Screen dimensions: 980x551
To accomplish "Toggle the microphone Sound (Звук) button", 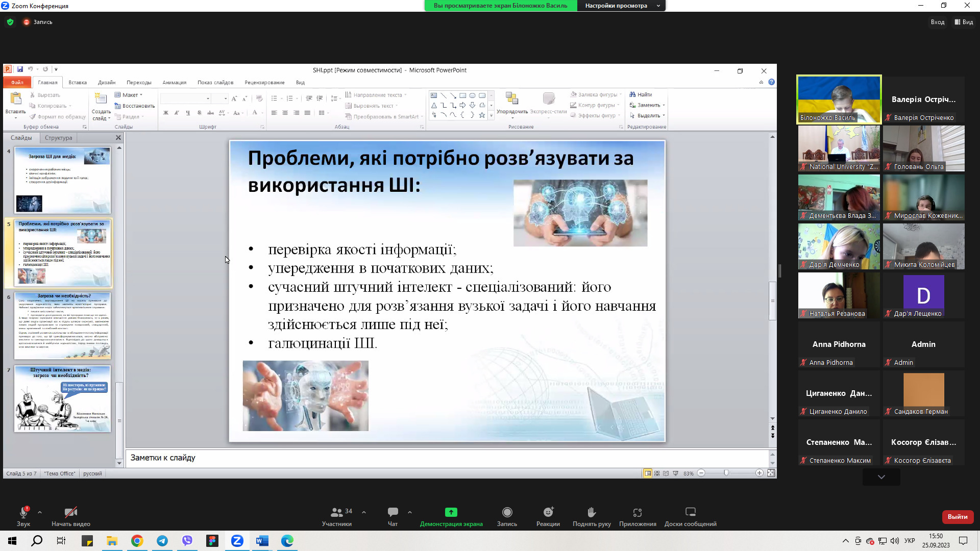I will 23,512.
